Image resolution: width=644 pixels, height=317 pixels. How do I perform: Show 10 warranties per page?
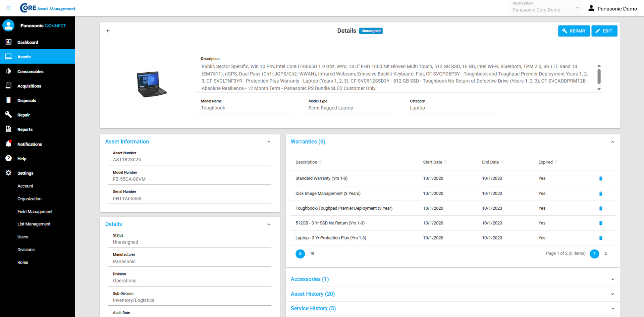click(312, 254)
